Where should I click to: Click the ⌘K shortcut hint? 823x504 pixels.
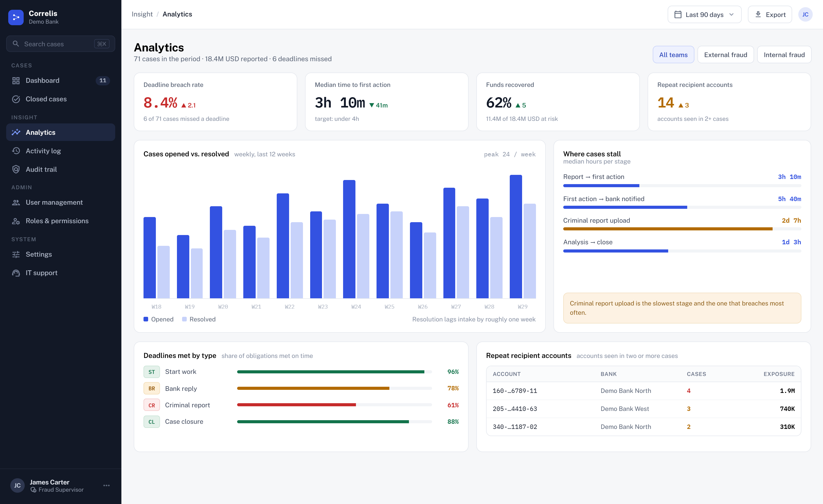click(x=102, y=44)
